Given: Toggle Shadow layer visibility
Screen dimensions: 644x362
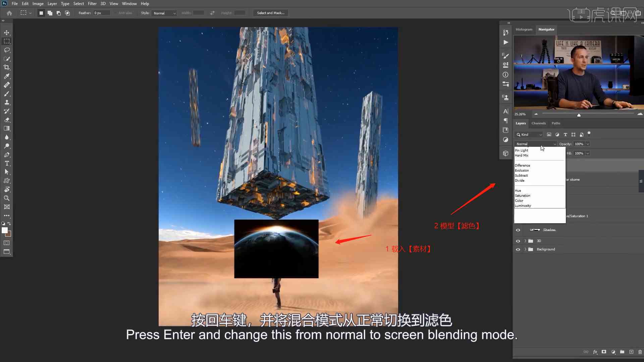Looking at the screenshot, I should tap(518, 230).
